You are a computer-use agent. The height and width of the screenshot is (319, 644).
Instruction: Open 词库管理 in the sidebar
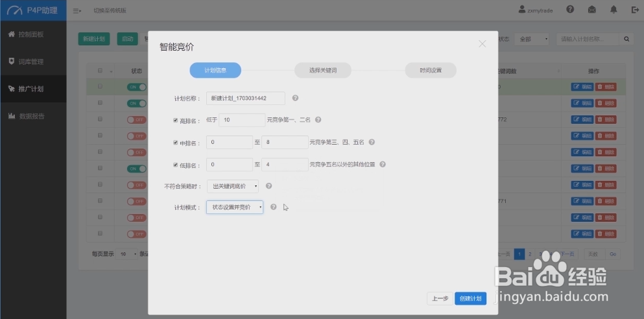[x=33, y=62]
